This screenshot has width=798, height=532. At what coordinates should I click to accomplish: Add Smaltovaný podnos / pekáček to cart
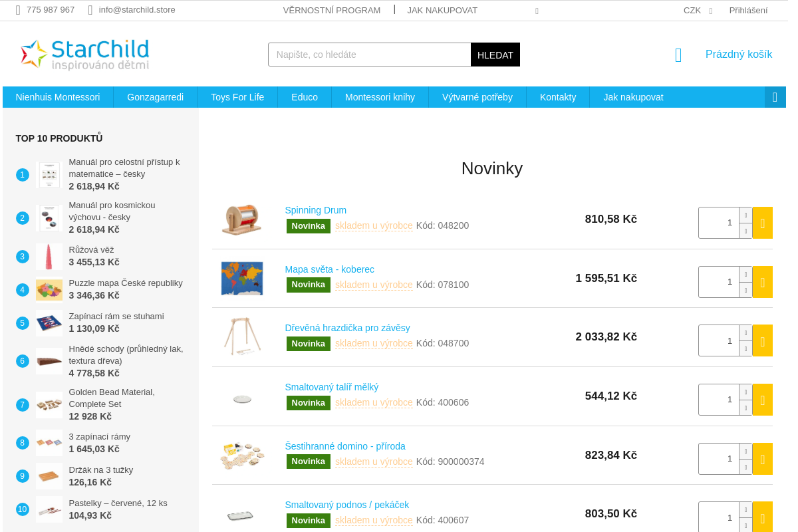click(x=762, y=517)
